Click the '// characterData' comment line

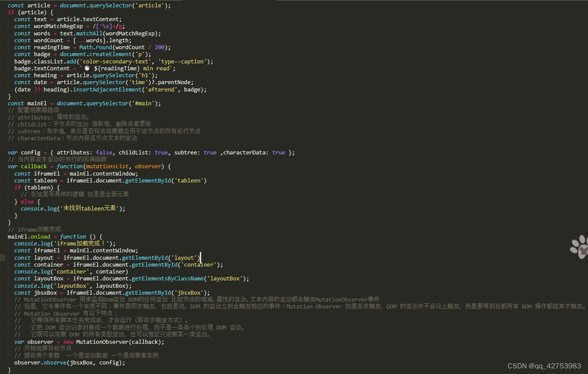[73, 138]
